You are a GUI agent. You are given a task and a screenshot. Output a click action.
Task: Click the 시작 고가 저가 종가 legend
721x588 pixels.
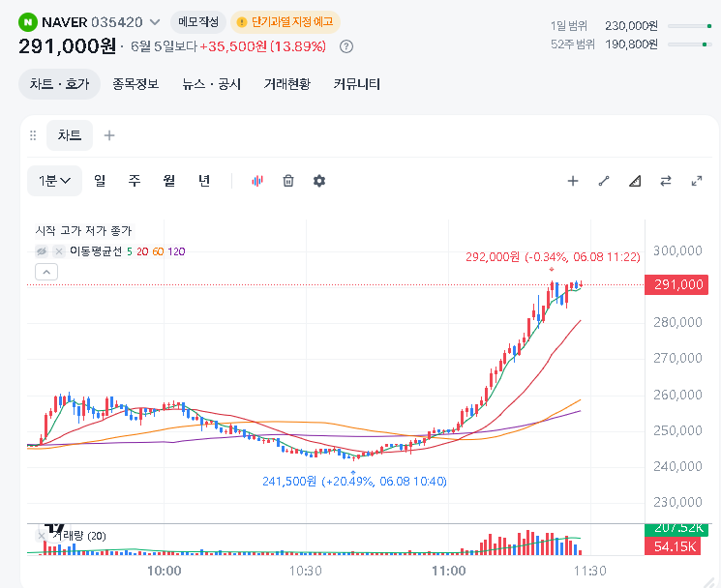click(x=83, y=230)
